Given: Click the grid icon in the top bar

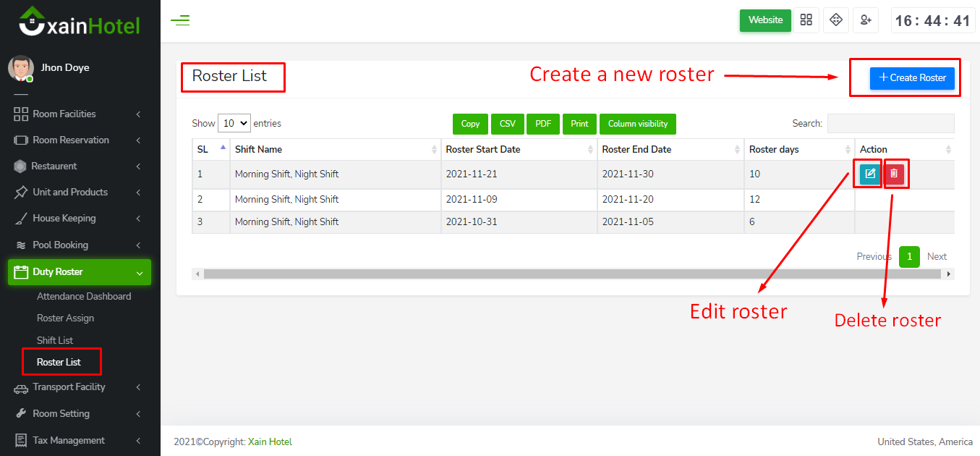Looking at the screenshot, I should (x=806, y=20).
